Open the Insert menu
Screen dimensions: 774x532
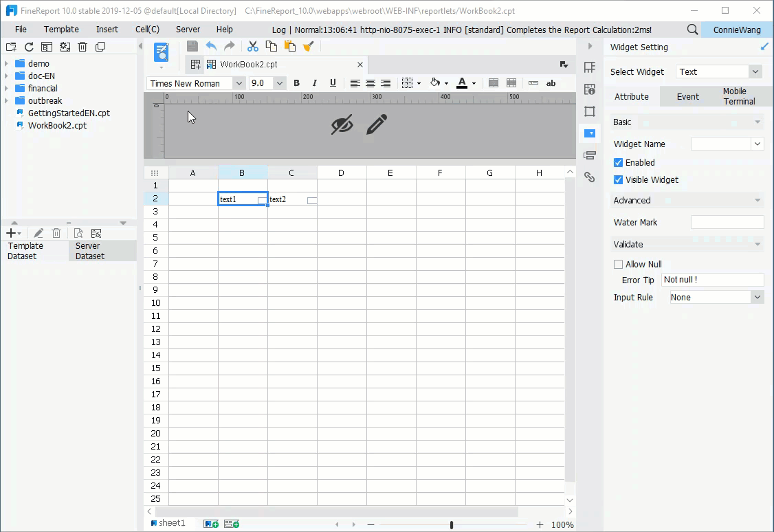(x=107, y=30)
